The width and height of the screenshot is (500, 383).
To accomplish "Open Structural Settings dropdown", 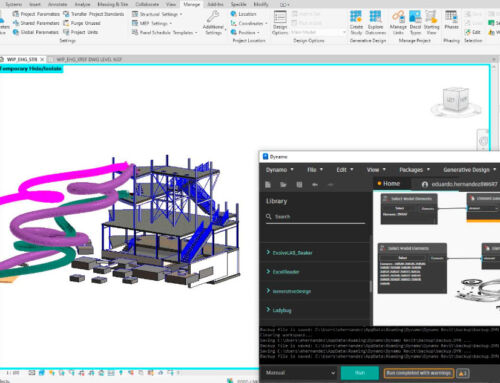I will tap(157, 14).
